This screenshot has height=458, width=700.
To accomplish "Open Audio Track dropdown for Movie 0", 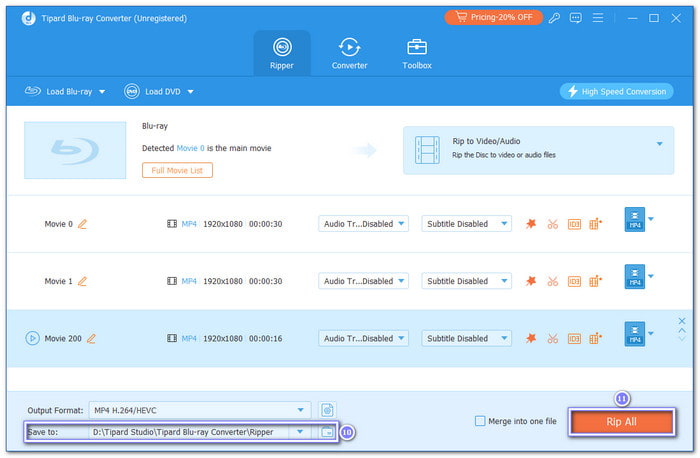I will (x=364, y=224).
